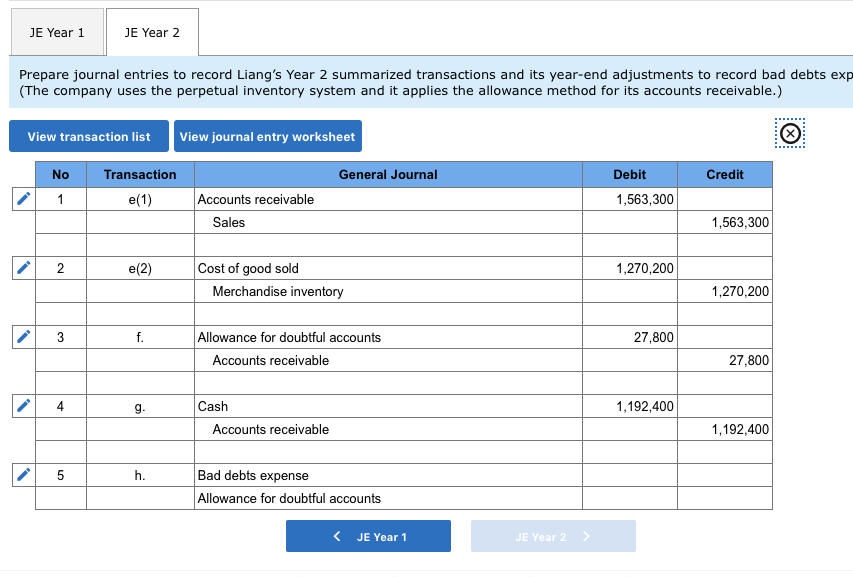This screenshot has height=577, width=853.
Task: Select the 1,192,400 Cash debit cell
Action: [630, 406]
